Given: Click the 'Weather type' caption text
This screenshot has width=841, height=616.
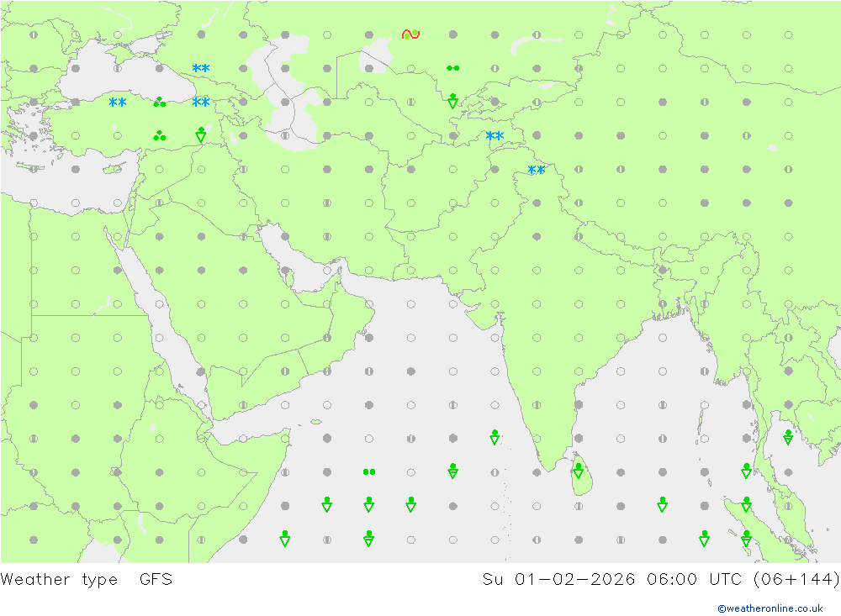Looking at the screenshot, I should (59, 580).
